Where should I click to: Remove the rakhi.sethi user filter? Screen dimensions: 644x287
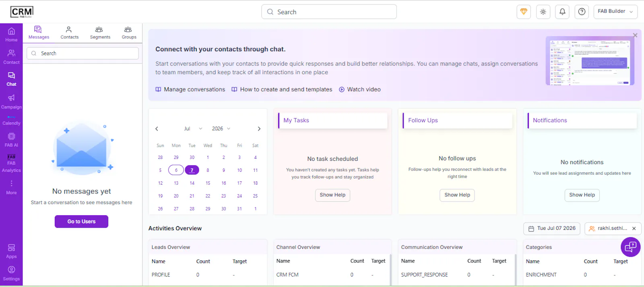pos(634,229)
